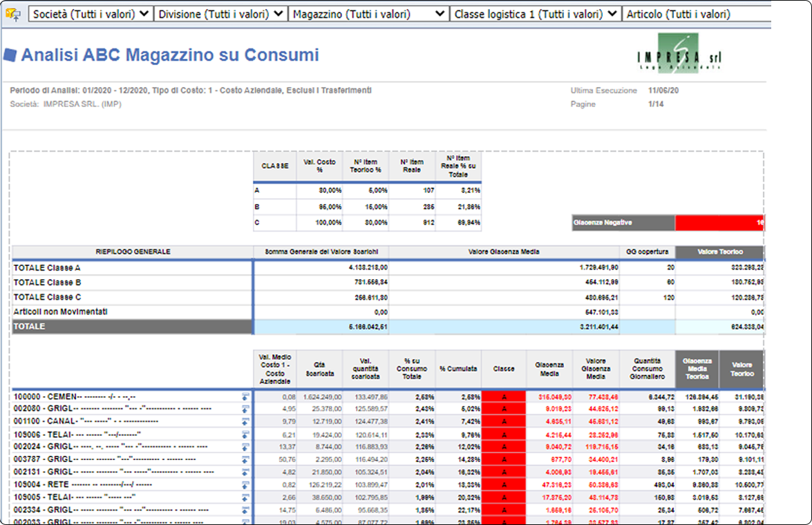
Task: Drill down icon for 002131 - GRIGL row
Action: 245,472
